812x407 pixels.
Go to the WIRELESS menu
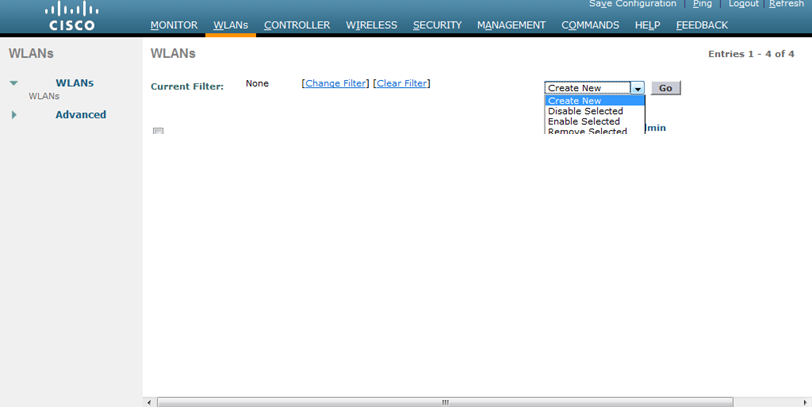click(371, 25)
